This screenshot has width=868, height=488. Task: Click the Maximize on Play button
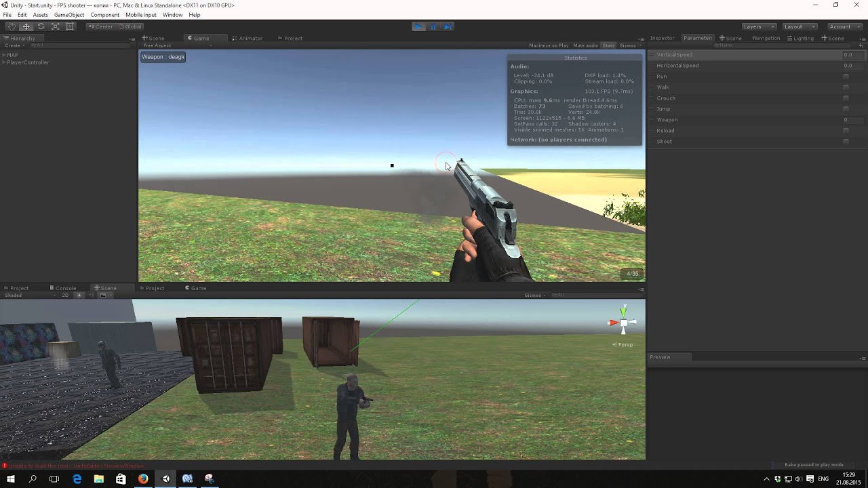(x=549, y=45)
